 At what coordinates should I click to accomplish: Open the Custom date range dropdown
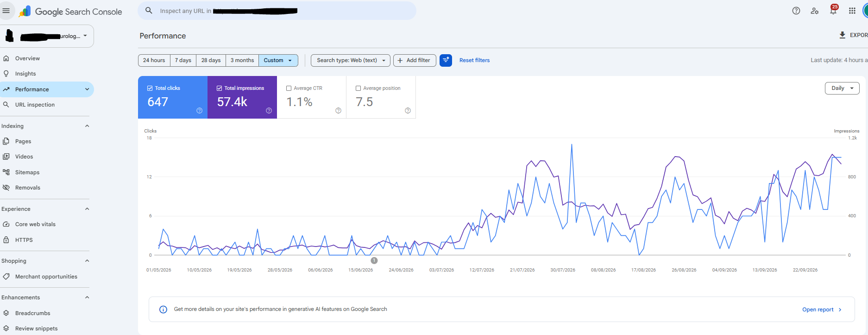pos(278,60)
